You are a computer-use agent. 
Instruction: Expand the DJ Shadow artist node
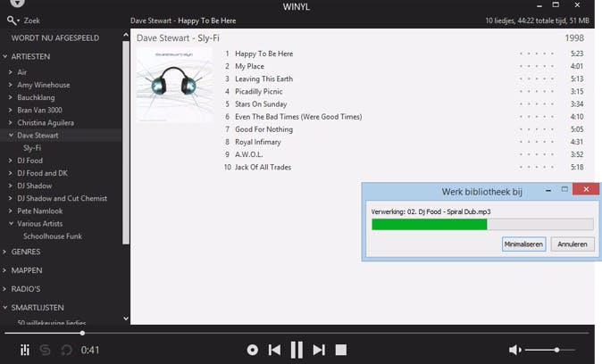point(11,186)
